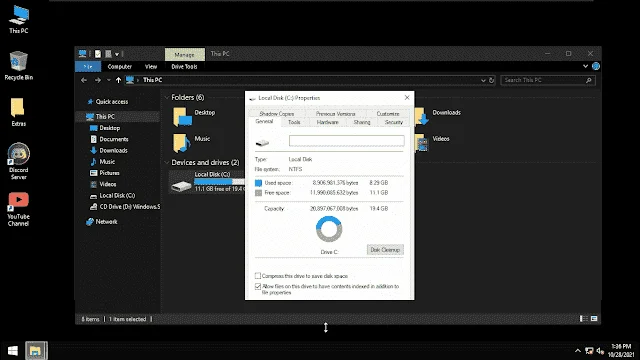The image size is (640, 360).
Task: Go up one folder level
Action: 118,80
